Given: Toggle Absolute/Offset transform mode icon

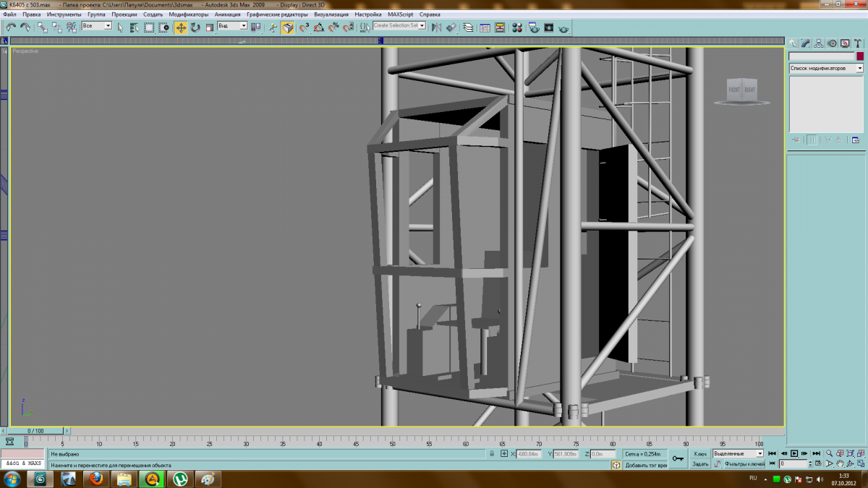Looking at the screenshot, I should coord(504,454).
